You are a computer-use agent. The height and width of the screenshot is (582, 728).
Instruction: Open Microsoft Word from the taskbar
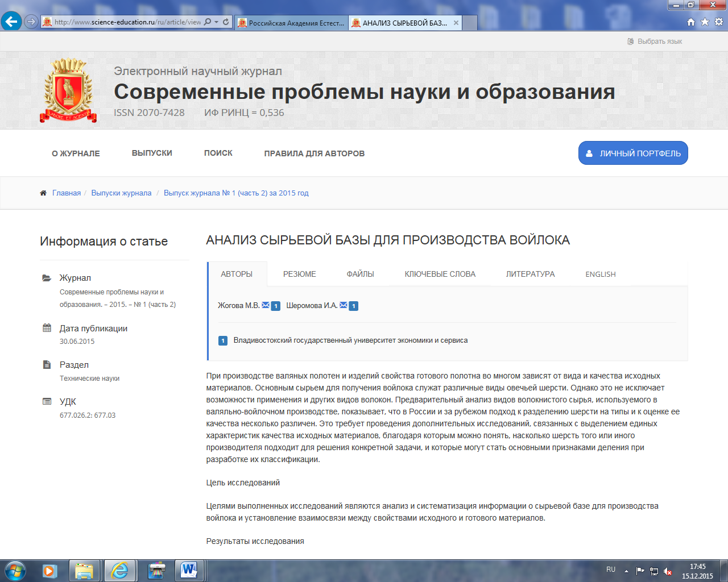tap(189, 570)
